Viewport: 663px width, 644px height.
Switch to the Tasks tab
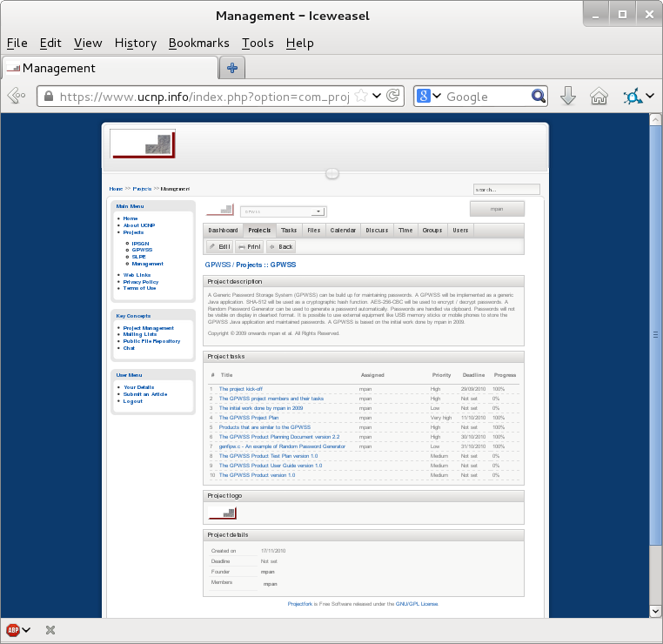click(x=289, y=230)
